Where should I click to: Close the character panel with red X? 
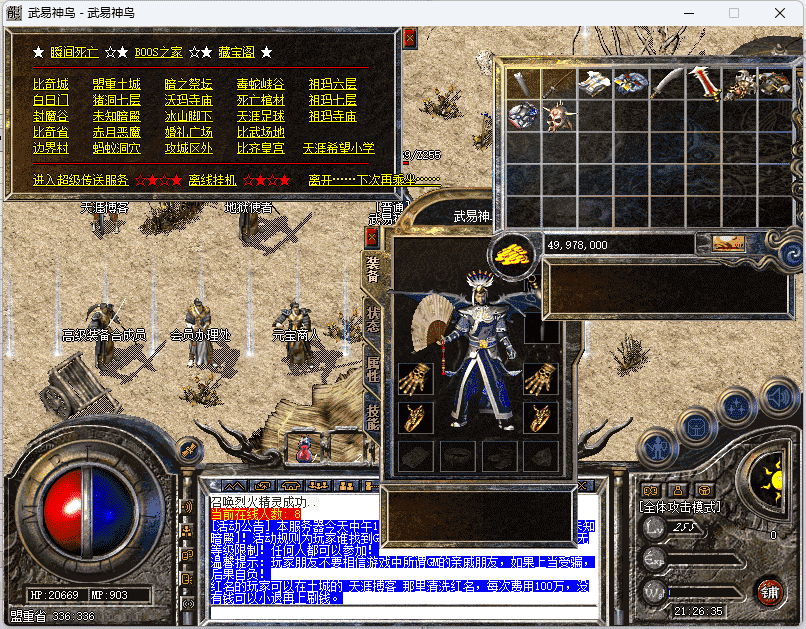(x=371, y=237)
